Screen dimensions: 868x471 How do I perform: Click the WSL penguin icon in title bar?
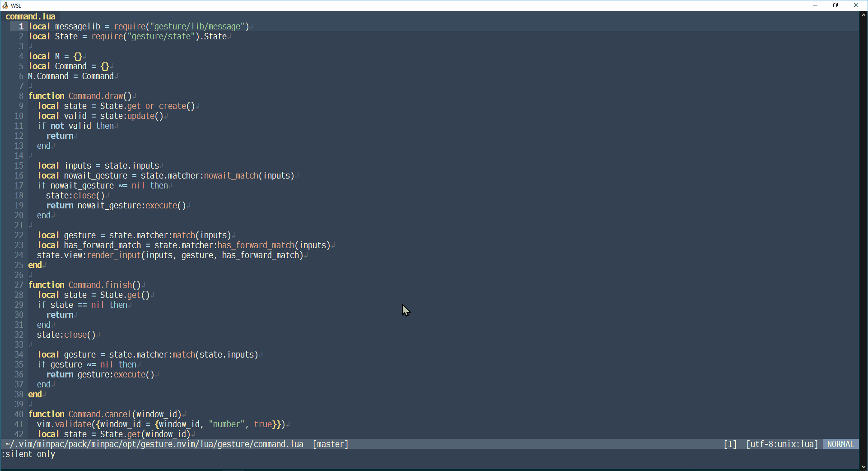coord(5,5)
